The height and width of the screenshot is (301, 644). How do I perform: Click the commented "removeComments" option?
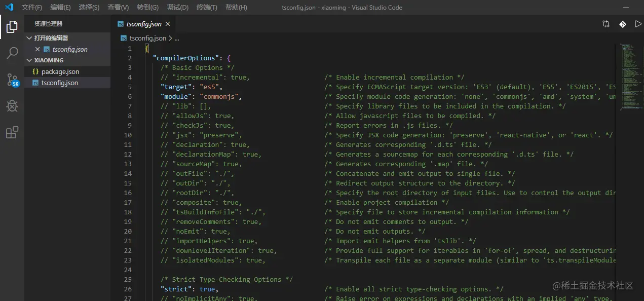[x=211, y=221]
